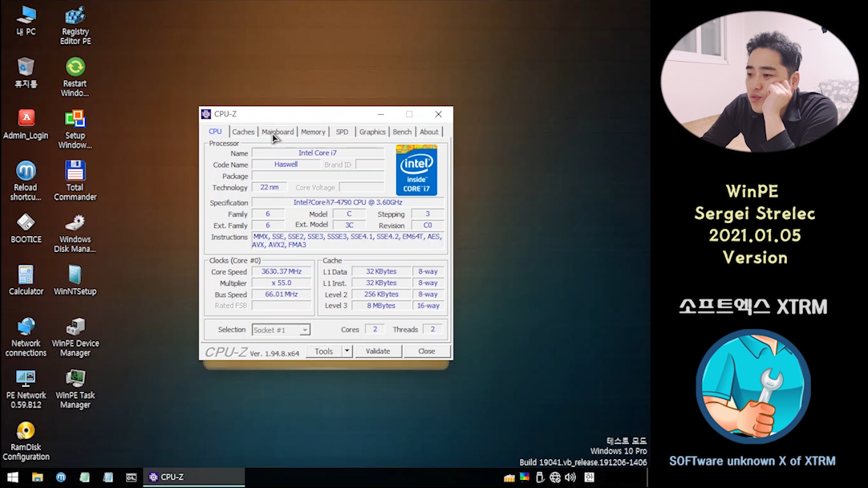Click the volume speaker tray icon
The image size is (868, 488).
coord(570,477)
